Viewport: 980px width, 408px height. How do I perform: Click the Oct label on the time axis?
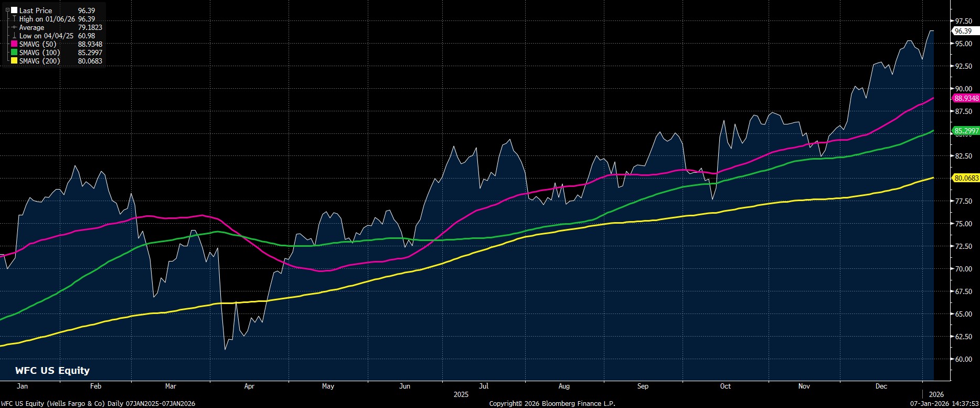click(x=726, y=386)
